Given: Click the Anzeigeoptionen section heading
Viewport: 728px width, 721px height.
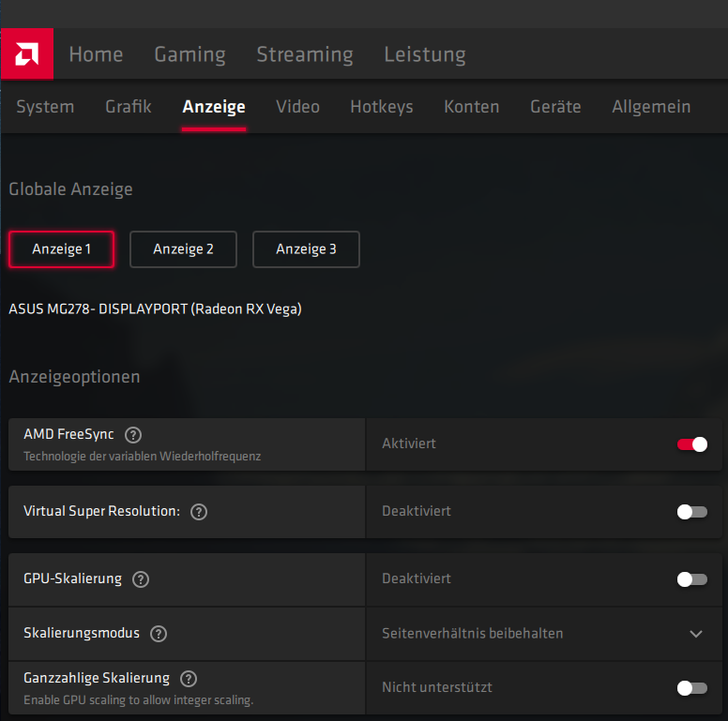Looking at the screenshot, I should pyautogui.click(x=74, y=377).
